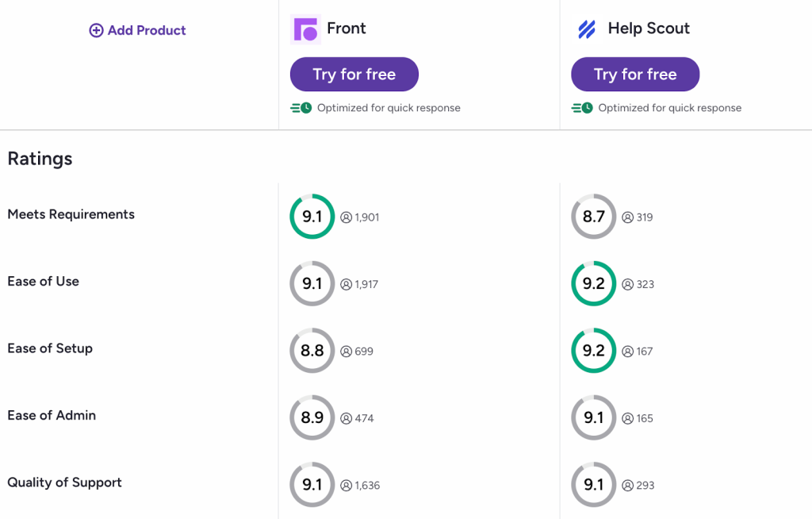Collapse the Ratings section header

[40, 159]
